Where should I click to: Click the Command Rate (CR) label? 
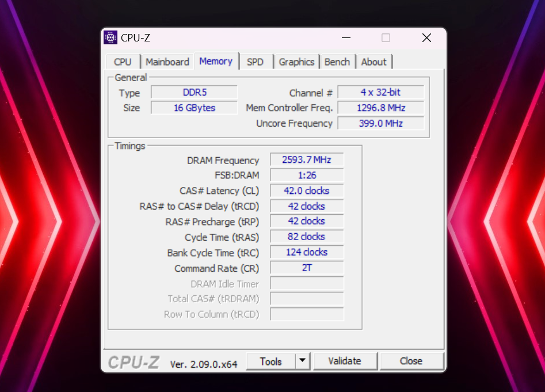pos(217,269)
